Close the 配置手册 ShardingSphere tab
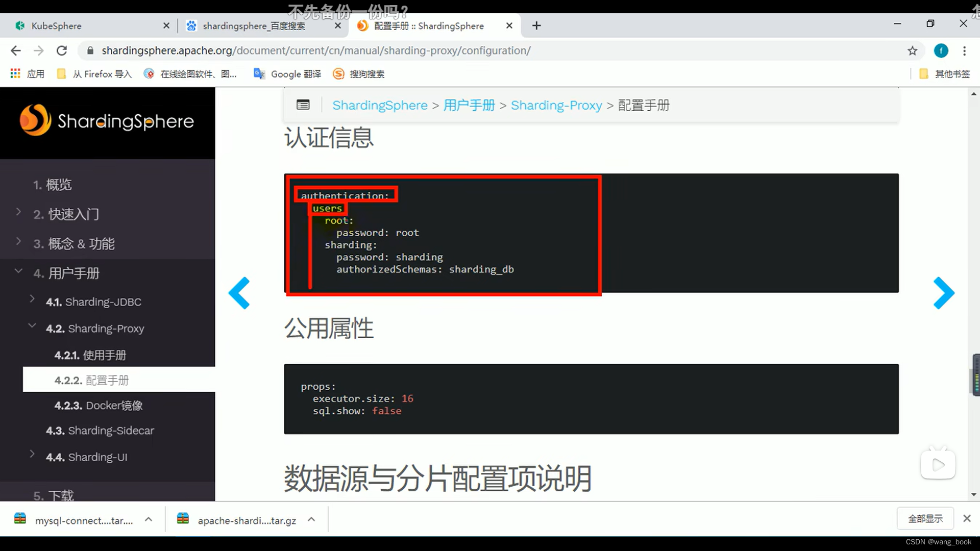Screen dimensions: 980x551 (509, 26)
